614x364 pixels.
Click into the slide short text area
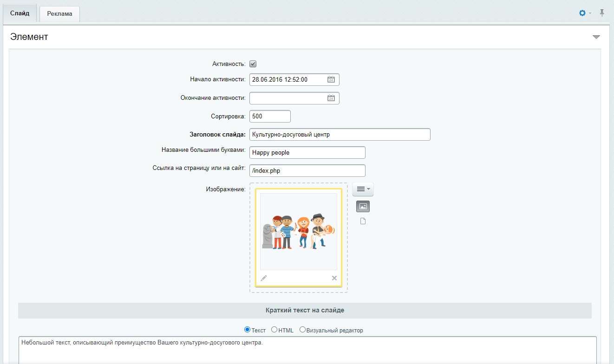pyautogui.click(x=307, y=350)
